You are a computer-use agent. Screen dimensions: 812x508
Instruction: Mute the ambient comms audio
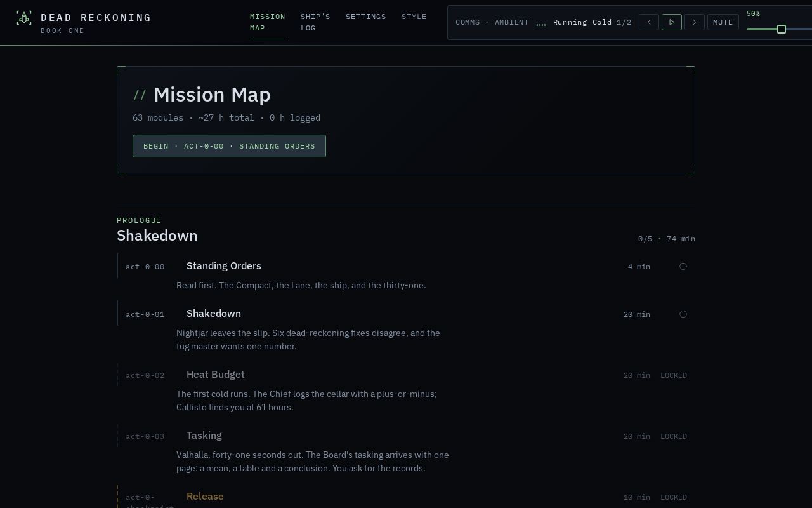coord(723,22)
